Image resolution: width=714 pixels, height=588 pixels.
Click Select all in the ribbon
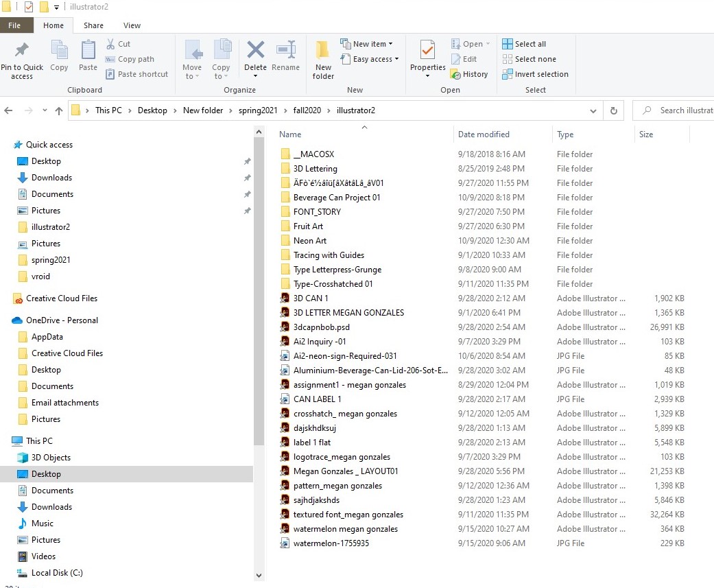click(x=525, y=43)
